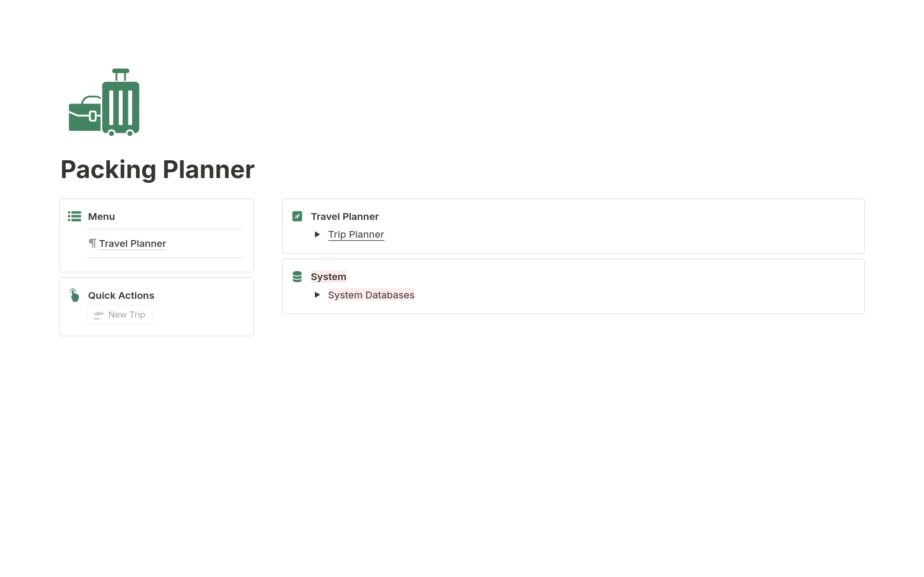Click the bullet list icon beside Menu

75,216
